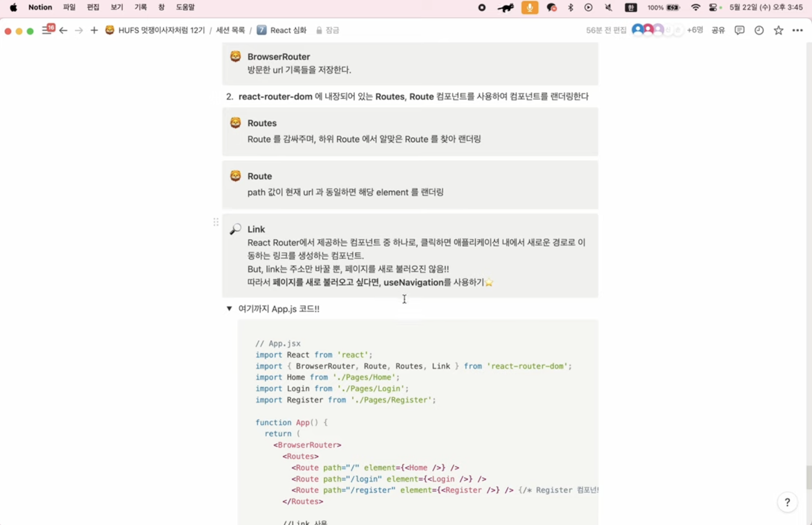Click the orange microphone menu bar icon
The width and height of the screenshot is (812, 525).
(530, 7)
